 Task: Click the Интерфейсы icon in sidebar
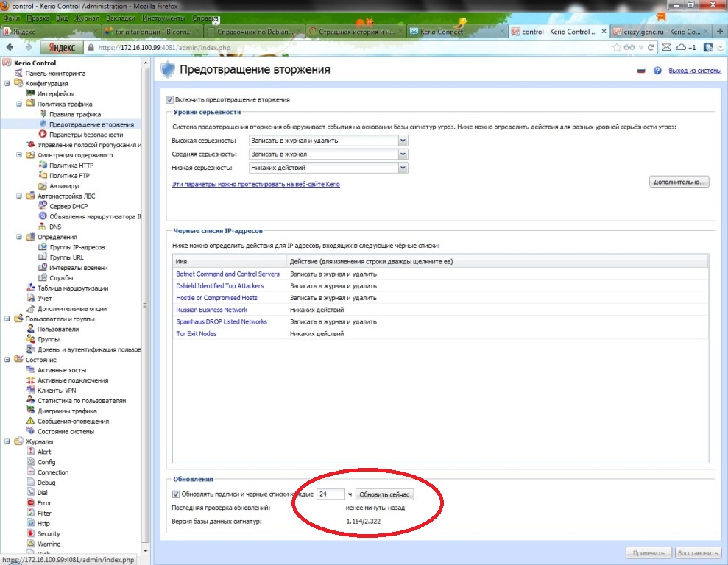(x=30, y=94)
